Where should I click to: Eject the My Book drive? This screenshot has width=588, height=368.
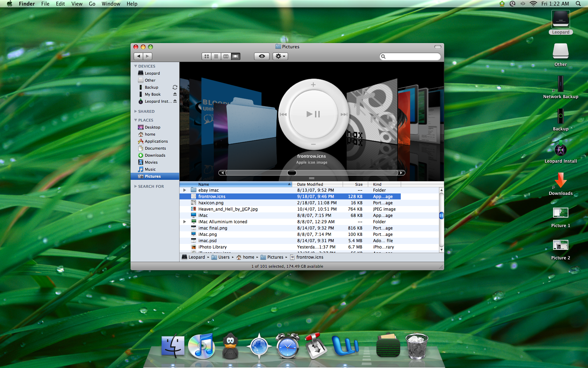pyautogui.click(x=175, y=94)
